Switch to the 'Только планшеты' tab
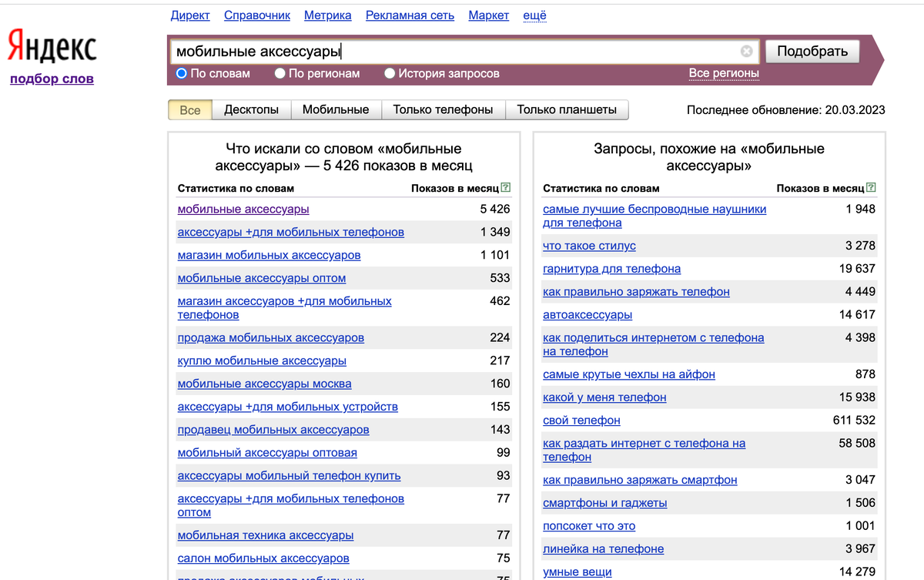Image resolution: width=924 pixels, height=580 pixels. pos(567,110)
